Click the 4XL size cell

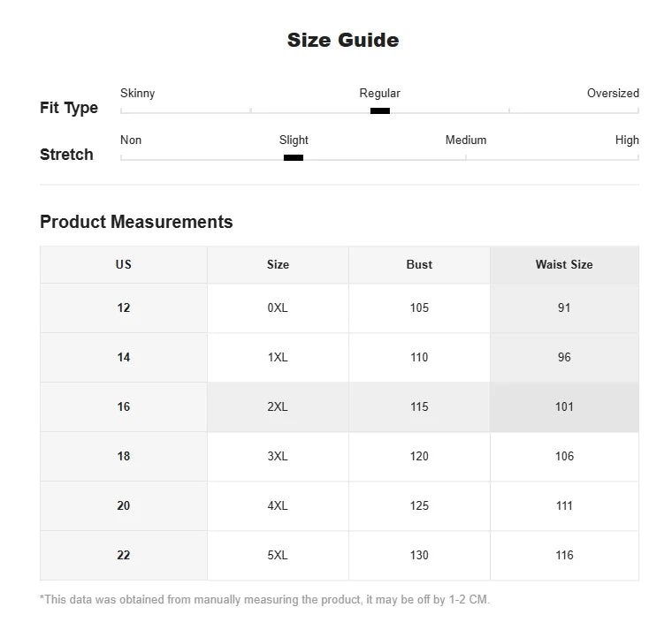pos(278,505)
